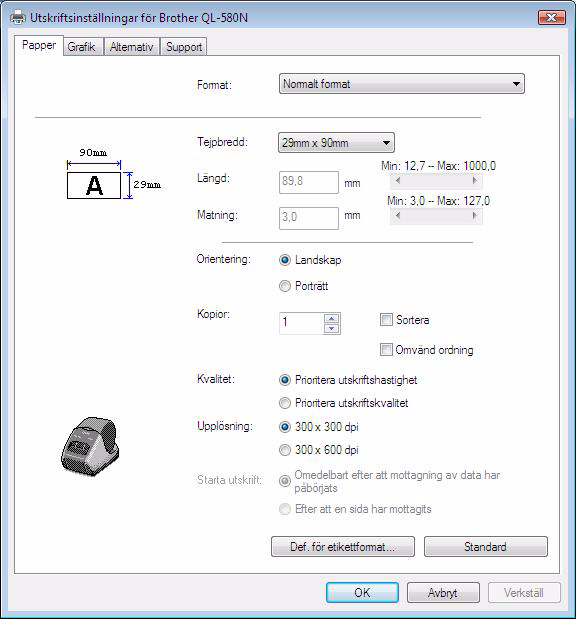Open the Format dropdown
576x619 pixels.
coord(402,84)
